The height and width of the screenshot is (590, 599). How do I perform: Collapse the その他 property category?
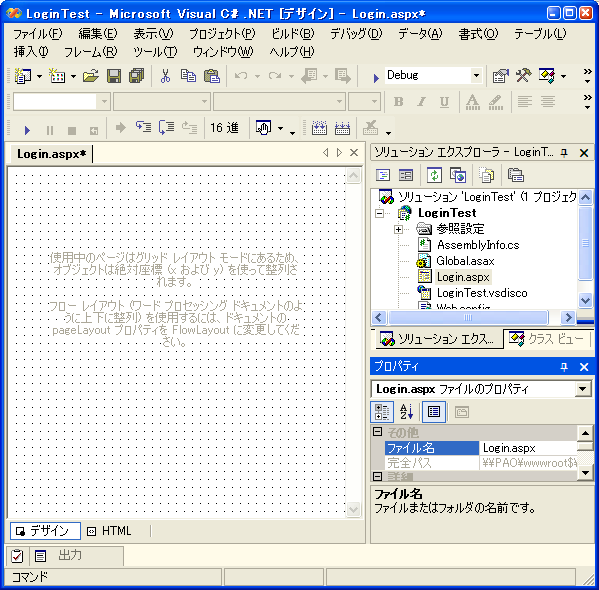pyautogui.click(x=377, y=432)
